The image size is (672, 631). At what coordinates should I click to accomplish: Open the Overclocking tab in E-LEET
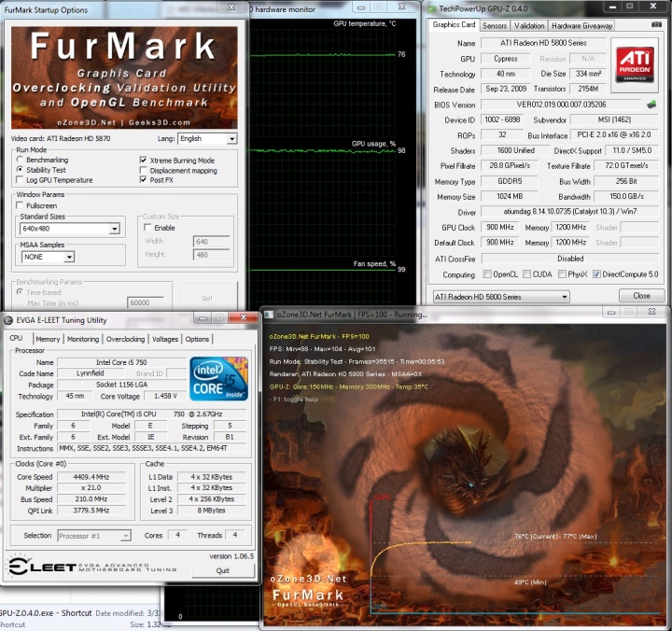(x=125, y=339)
